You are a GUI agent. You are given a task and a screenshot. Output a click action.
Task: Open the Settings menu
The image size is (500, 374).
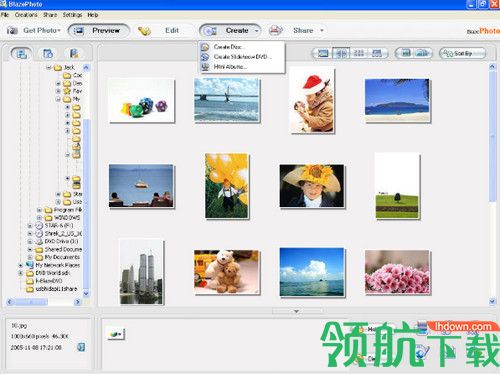pos(72,15)
